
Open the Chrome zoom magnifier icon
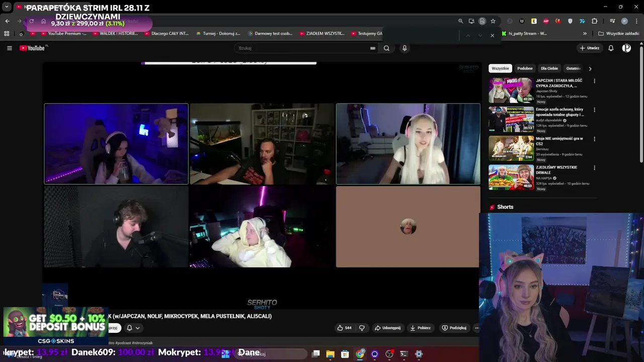coord(460,21)
